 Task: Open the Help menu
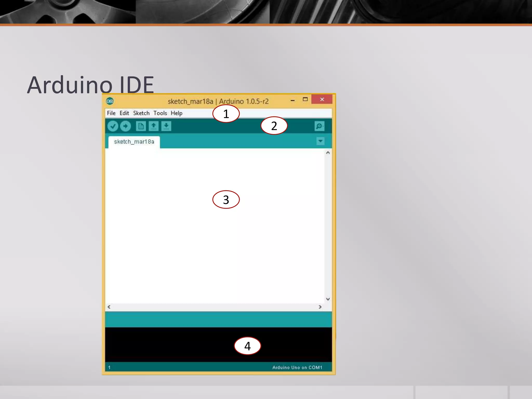pos(176,113)
